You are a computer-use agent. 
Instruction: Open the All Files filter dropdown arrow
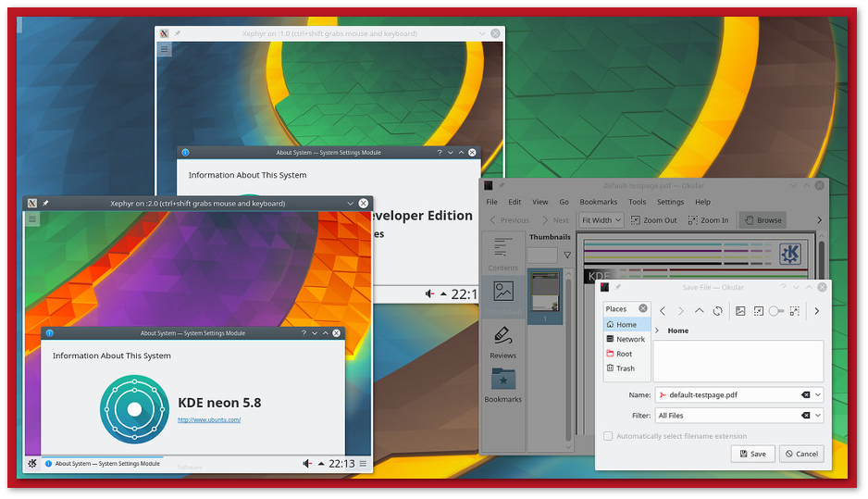click(818, 416)
